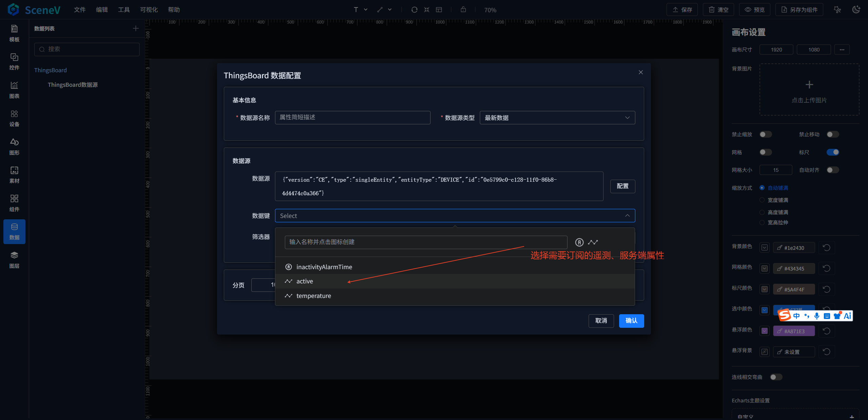Expand the text tool dropdown arrow
Image resolution: width=868 pixels, height=420 pixels.
pos(366,10)
